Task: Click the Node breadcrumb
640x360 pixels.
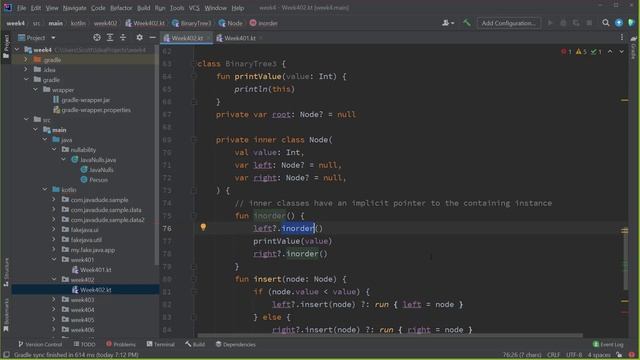Action: pos(231,23)
